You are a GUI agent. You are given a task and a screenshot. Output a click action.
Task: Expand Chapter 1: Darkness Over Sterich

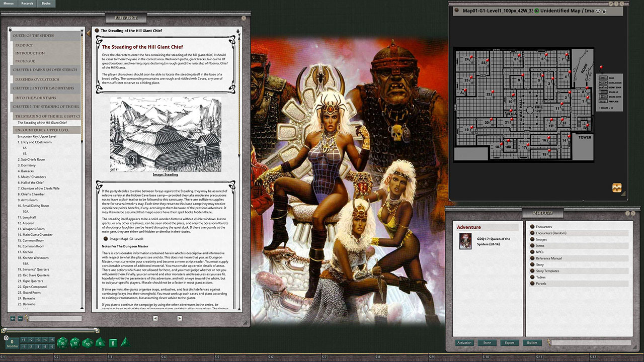[44, 69]
